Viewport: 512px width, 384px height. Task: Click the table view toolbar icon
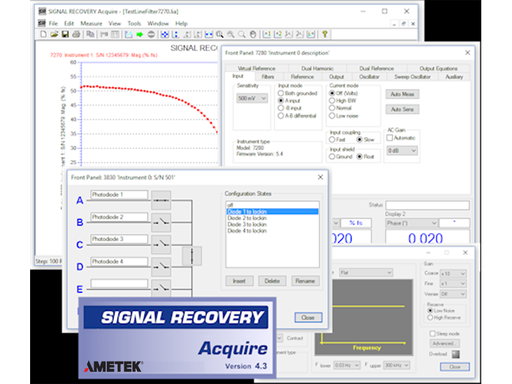tap(115, 34)
